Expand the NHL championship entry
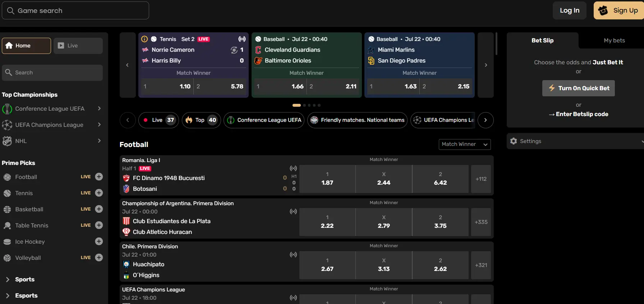This screenshot has height=304, width=644. [x=99, y=141]
